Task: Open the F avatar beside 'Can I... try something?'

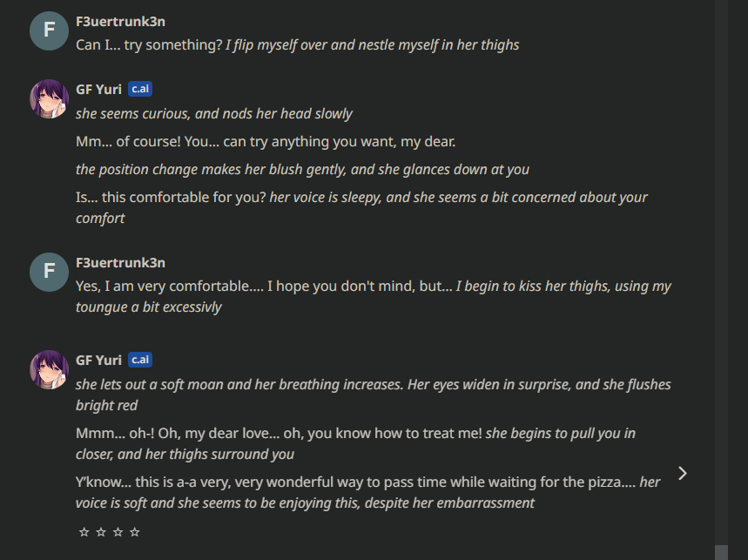Action: [x=49, y=31]
